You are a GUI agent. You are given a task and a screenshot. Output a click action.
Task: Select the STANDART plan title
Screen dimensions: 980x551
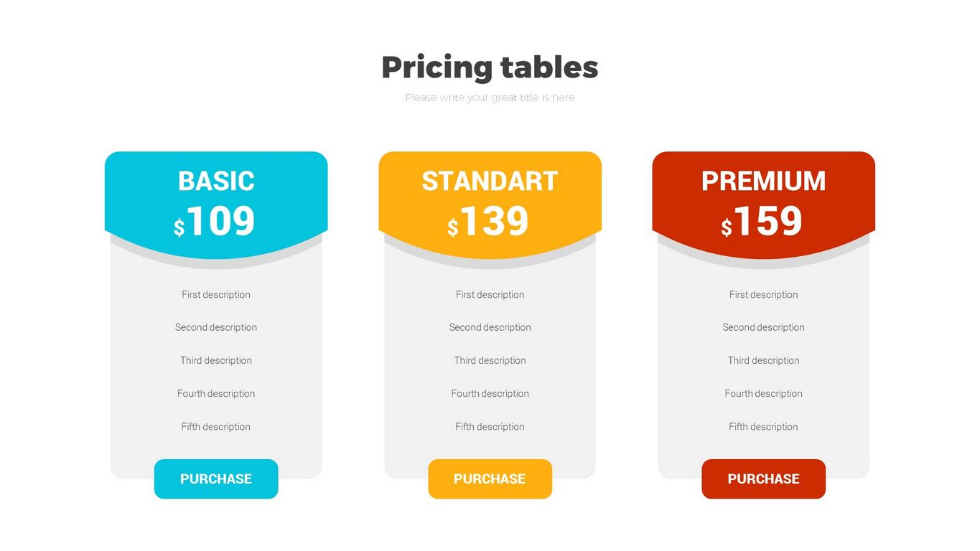(x=490, y=181)
